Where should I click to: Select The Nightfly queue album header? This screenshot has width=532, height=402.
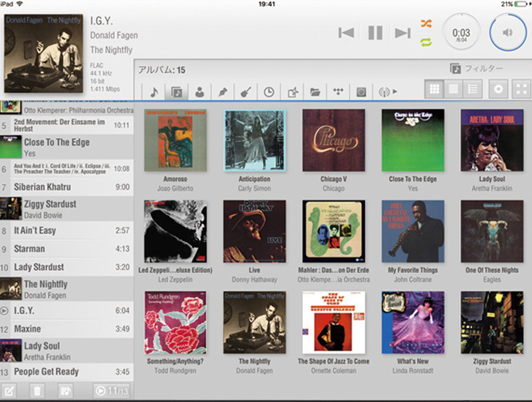click(x=67, y=289)
